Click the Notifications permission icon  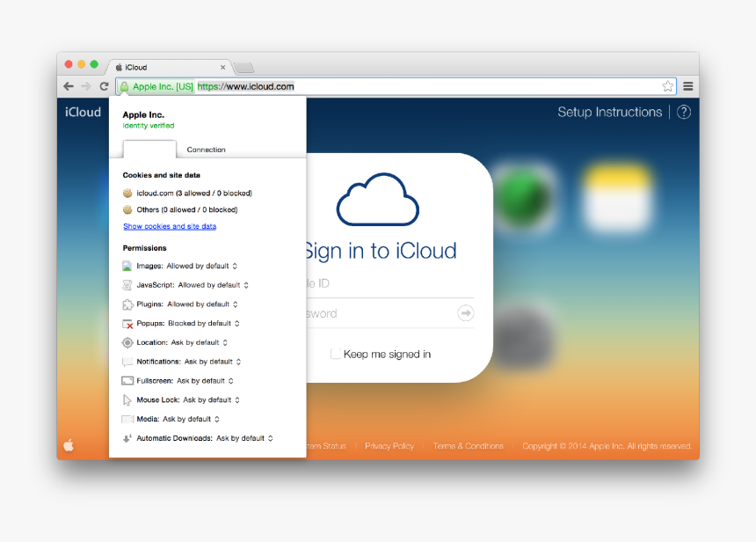[x=127, y=362]
